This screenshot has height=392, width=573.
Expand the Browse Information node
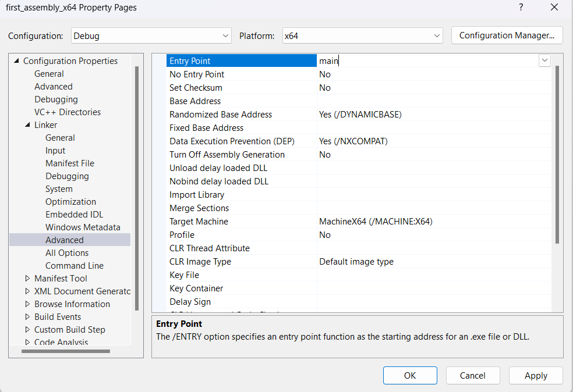pos(27,304)
